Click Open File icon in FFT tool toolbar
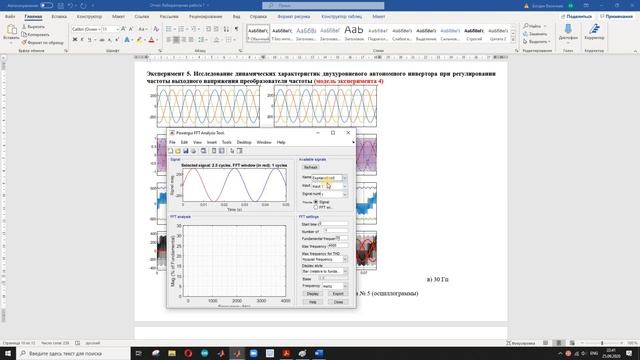Viewport: 640px width, 360px height. [x=178, y=151]
